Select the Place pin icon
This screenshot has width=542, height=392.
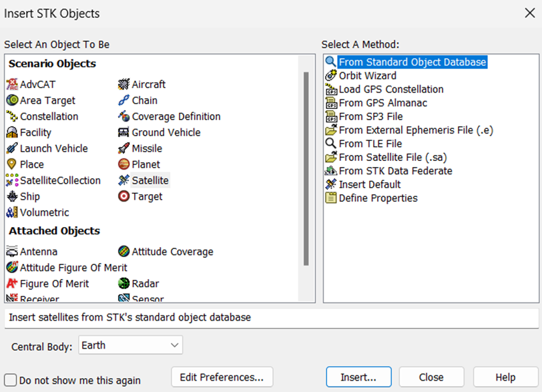point(12,164)
